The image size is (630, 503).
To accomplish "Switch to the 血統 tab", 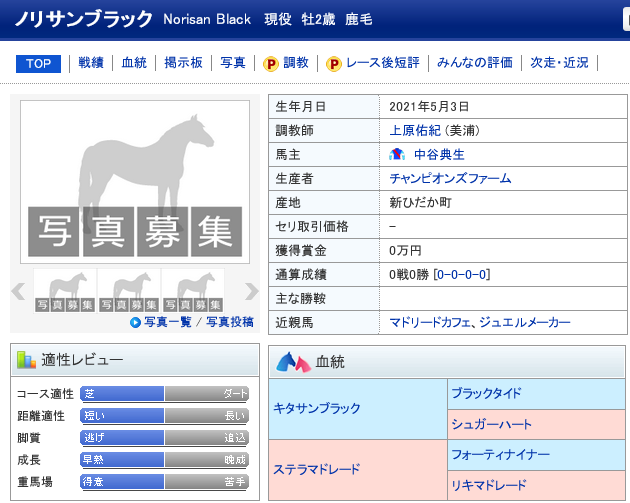I will (x=134, y=63).
